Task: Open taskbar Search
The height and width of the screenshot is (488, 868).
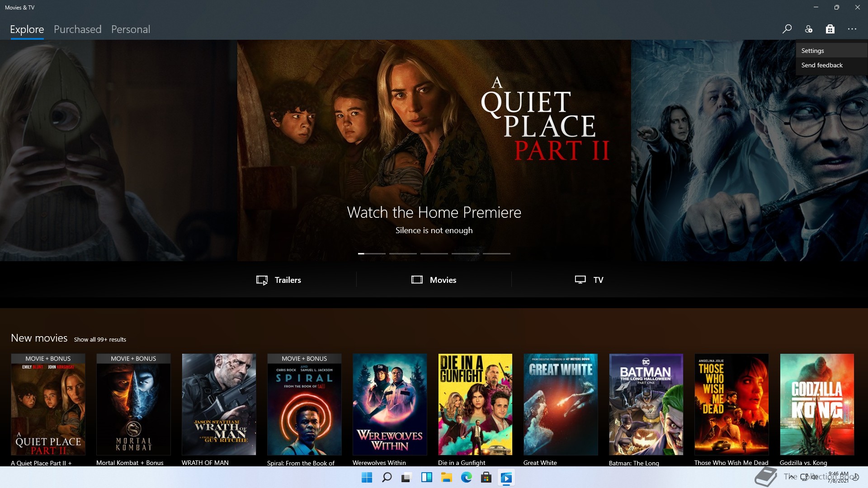Action: click(387, 478)
